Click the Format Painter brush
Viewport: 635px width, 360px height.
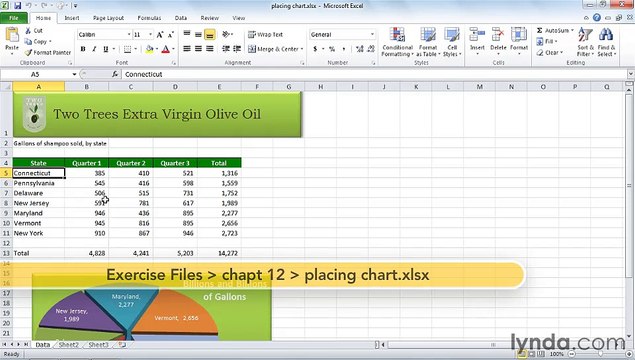(28, 53)
